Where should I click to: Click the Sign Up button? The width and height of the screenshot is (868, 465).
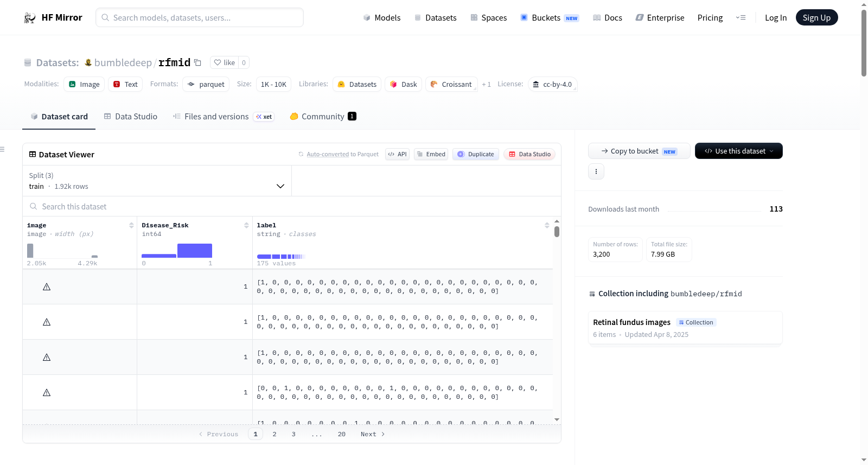(816, 18)
